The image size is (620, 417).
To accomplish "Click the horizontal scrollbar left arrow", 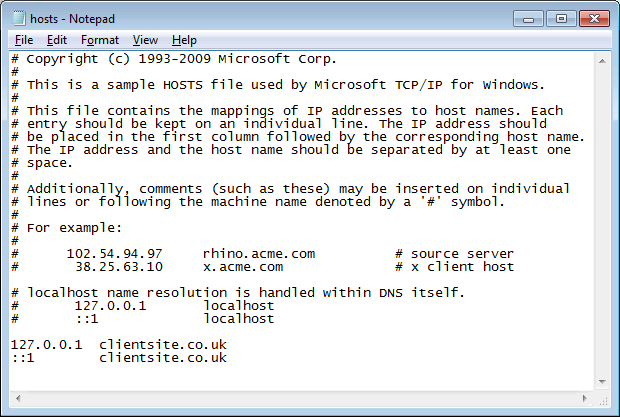I will point(18,398).
